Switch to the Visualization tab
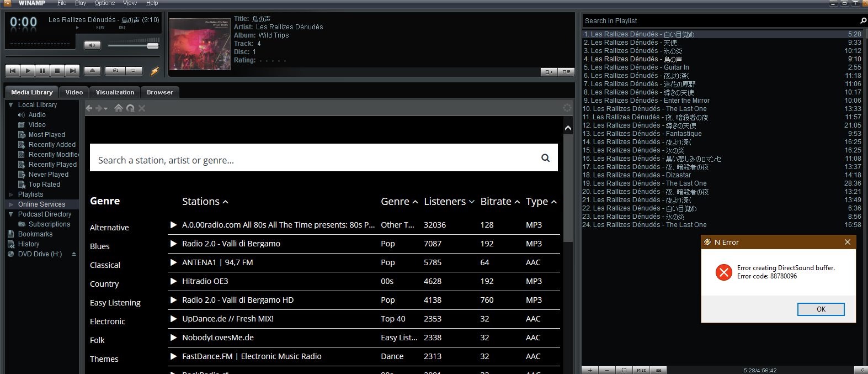 tap(115, 92)
